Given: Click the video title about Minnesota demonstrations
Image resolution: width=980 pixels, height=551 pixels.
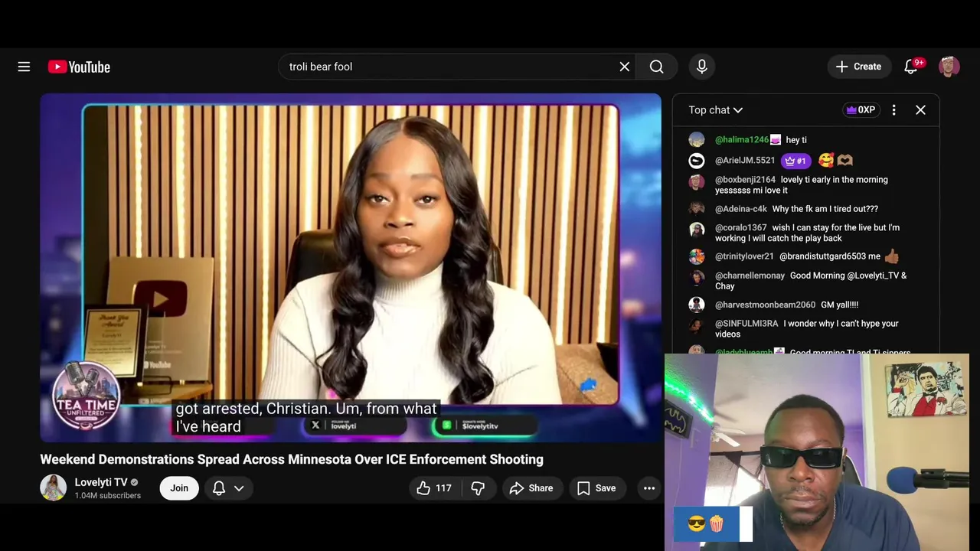Looking at the screenshot, I should (x=292, y=459).
